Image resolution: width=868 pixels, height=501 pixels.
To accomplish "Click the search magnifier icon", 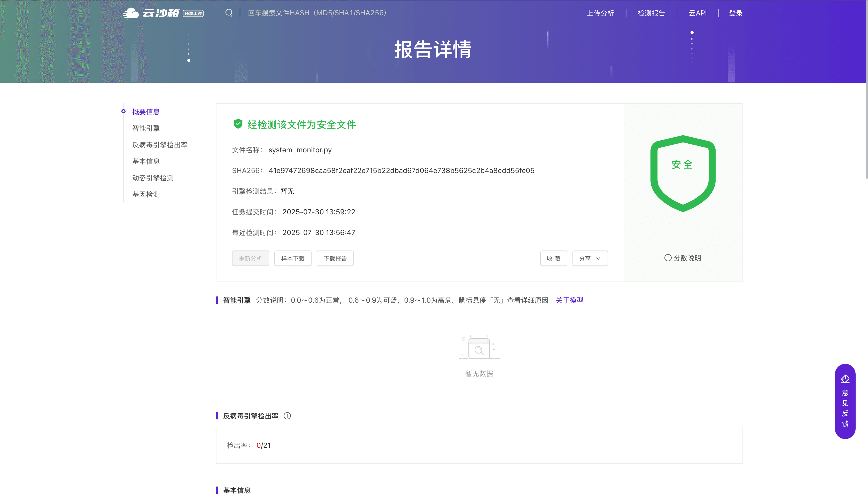I will 229,13.
